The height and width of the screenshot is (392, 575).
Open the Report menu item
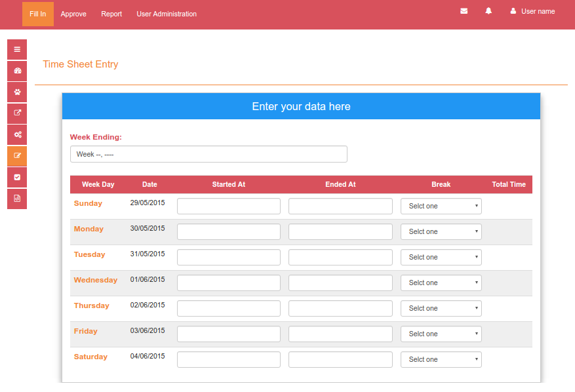click(x=111, y=14)
